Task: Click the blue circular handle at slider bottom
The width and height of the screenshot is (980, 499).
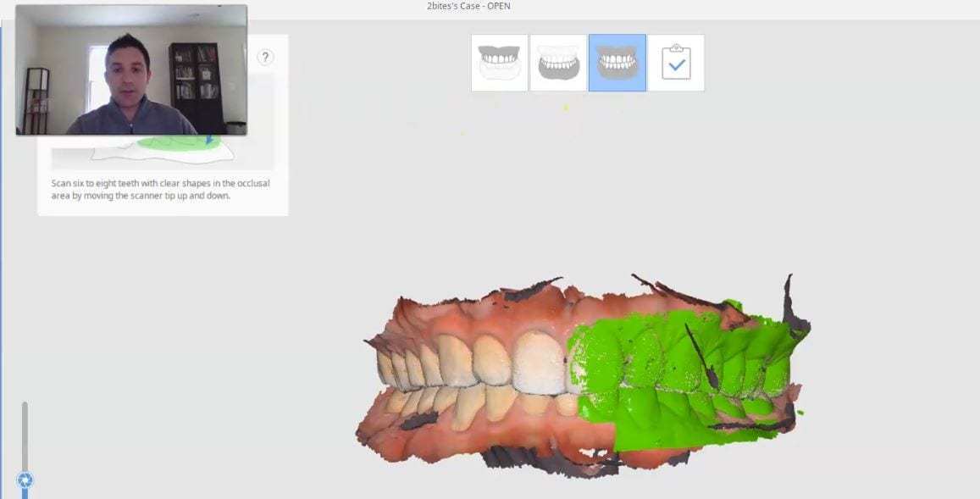Action: [25, 481]
